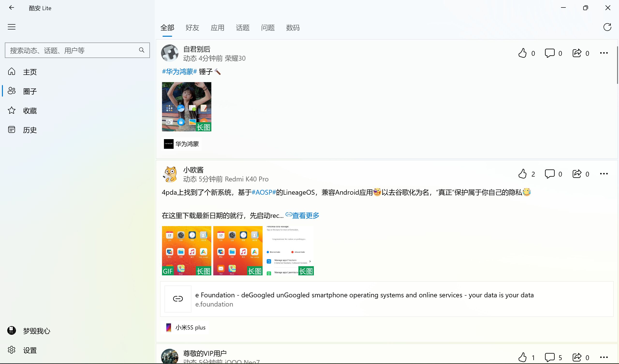Open comments on 尊敬的VIP用户's post

point(553,357)
